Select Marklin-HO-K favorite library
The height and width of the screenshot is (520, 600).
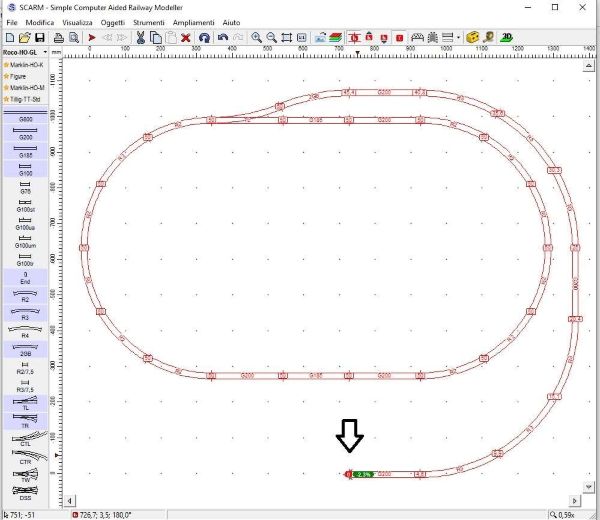[x=26, y=64]
